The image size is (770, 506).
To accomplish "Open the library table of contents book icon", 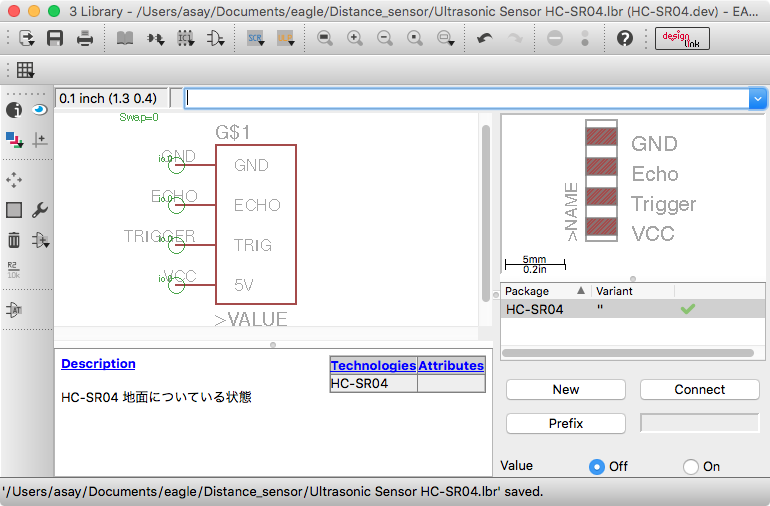I will pos(125,38).
